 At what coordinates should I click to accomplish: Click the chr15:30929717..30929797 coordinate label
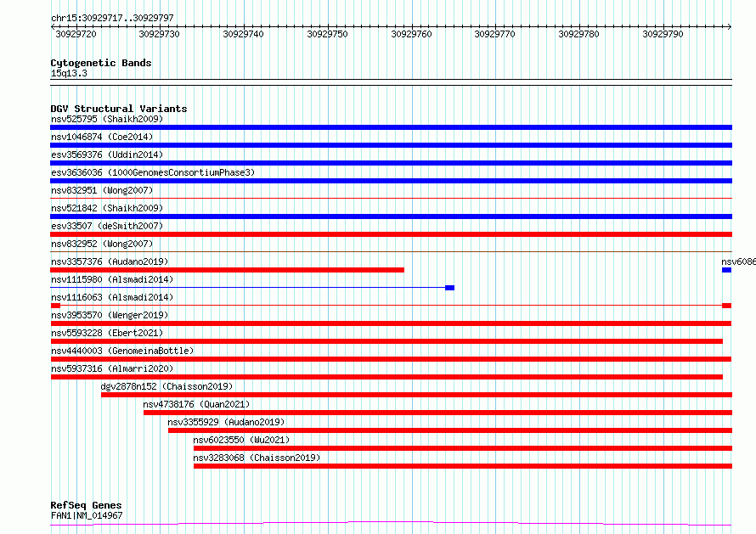pos(112,18)
